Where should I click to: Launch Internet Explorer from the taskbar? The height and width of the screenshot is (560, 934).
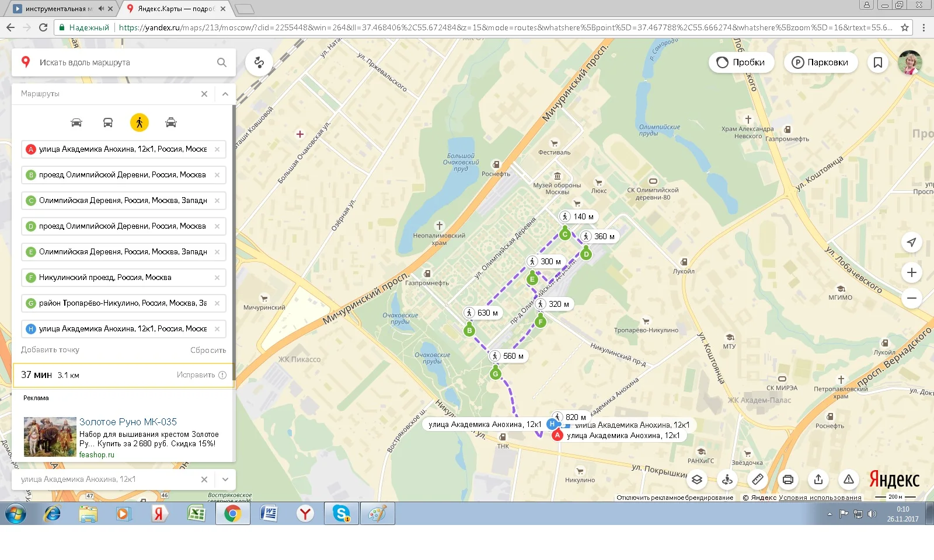(53, 514)
